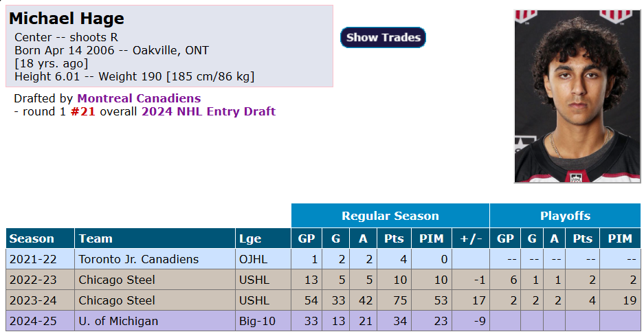Open the Montreal Canadiens team link

[139, 98]
